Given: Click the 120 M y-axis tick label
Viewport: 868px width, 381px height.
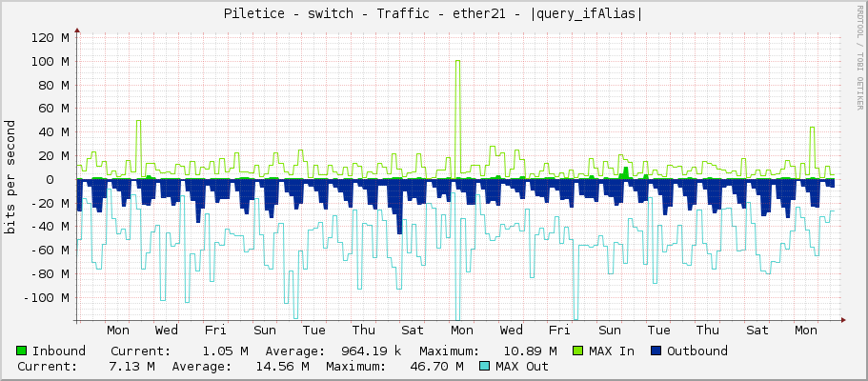Looking at the screenshot, I should tap(50, 38).
